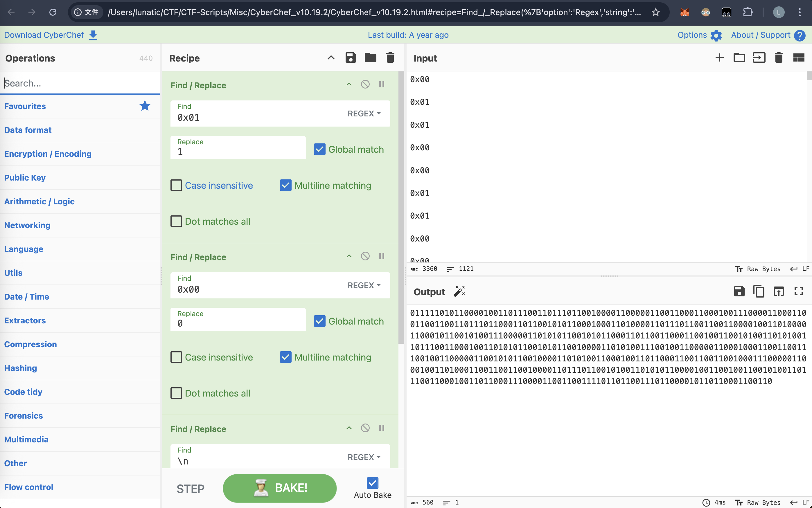Click the Magic wand output icon
The height and width of the screenshot is (508, 812).
click(x=459, y=291)
